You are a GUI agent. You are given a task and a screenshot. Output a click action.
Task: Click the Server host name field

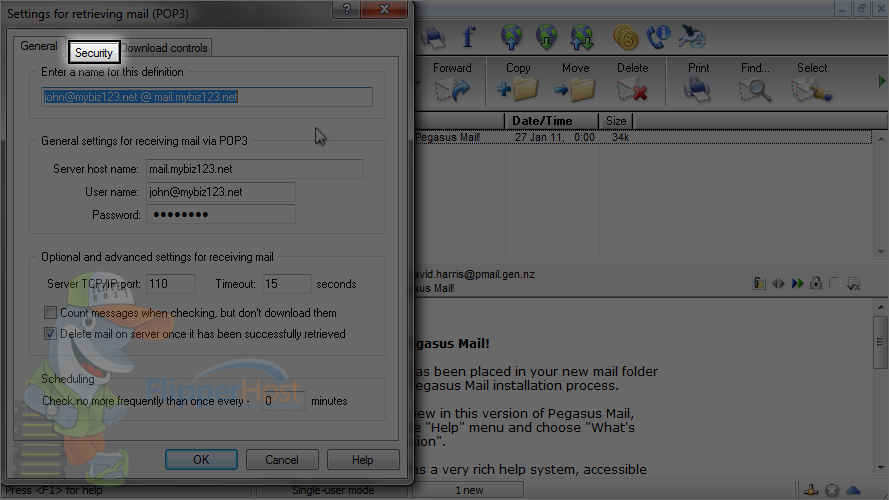(255, 169)
